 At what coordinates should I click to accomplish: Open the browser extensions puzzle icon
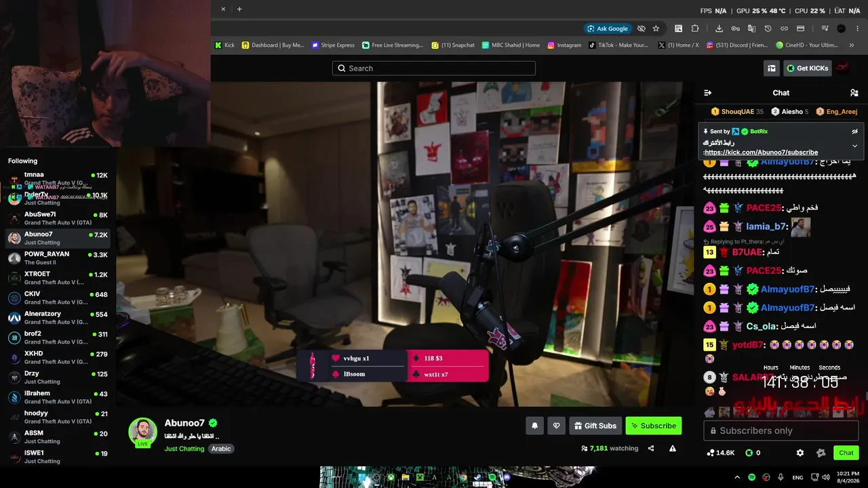695,28
